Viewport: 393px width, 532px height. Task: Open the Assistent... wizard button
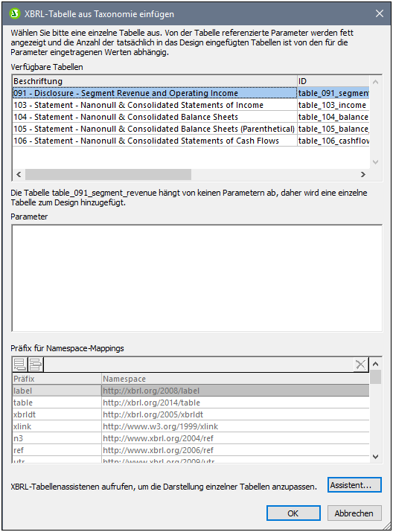click(354, 485)
